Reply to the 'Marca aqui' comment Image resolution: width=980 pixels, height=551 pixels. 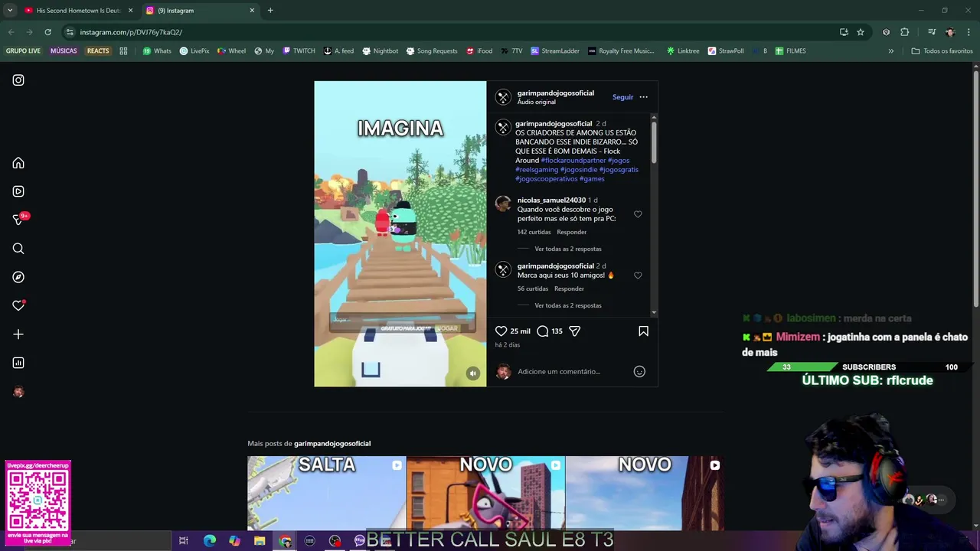click(x=569, y=289)
